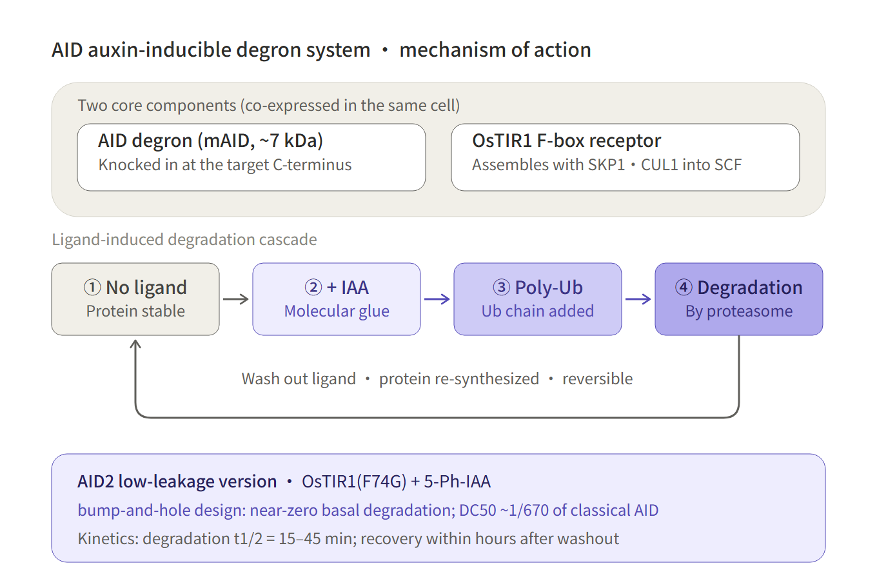Click the By proteasome step box
877x588 pixels.
click(x=739, y=299)
